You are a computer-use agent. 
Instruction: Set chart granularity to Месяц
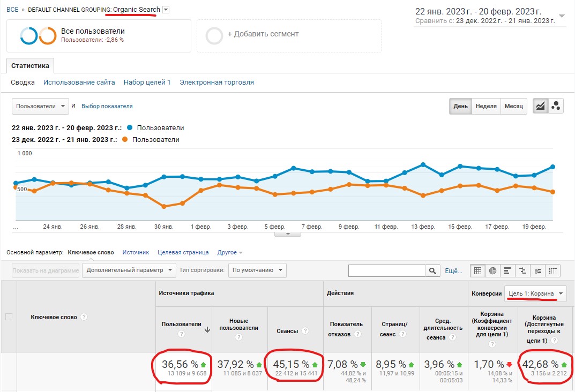pyautogui.click(x=514, y=106)
